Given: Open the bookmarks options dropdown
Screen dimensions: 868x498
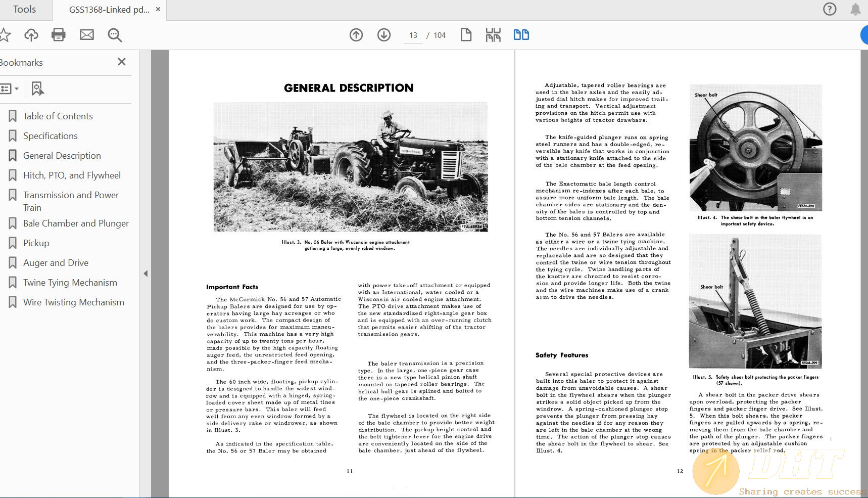Looking at the screenshot, I should pos(10,89).
